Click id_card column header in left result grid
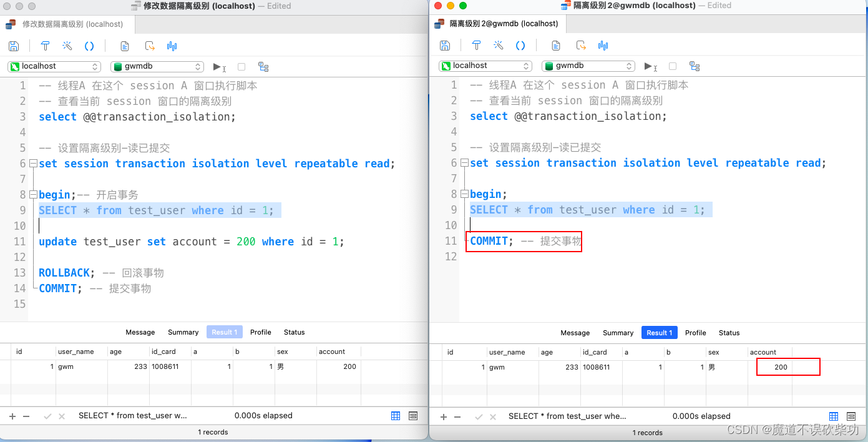The image size is (868, 442). click(170, 351)
